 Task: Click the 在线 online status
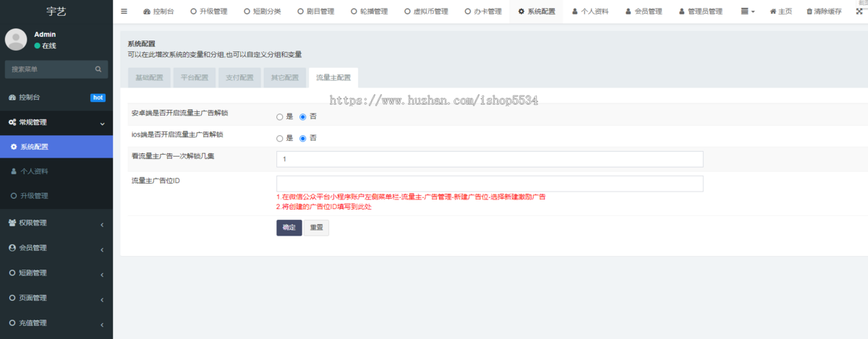click(x=45, y=46)
